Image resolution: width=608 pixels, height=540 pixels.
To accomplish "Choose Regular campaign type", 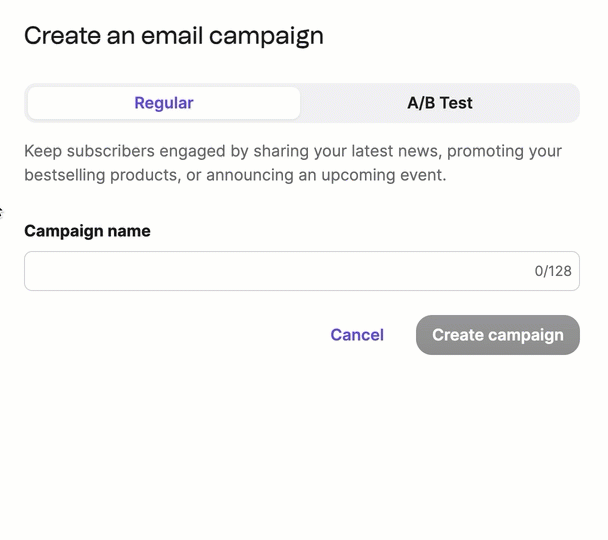I will coord(164,103).
